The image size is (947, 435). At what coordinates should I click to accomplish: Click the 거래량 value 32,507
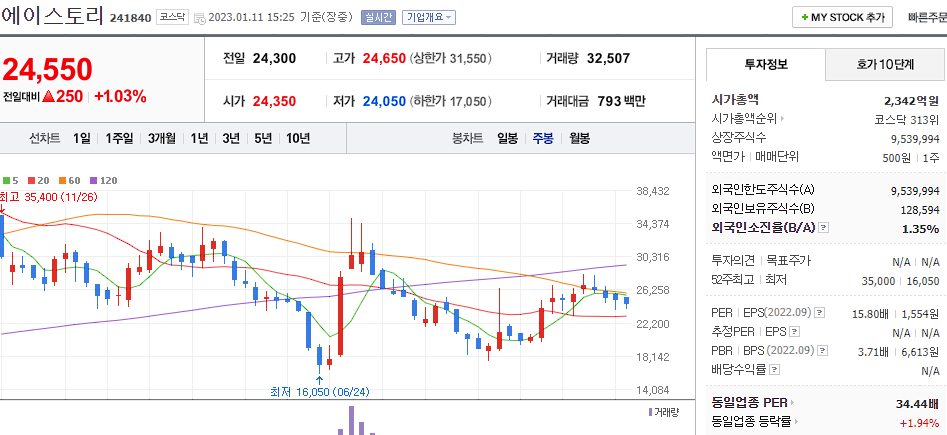[x=608, y=59]
